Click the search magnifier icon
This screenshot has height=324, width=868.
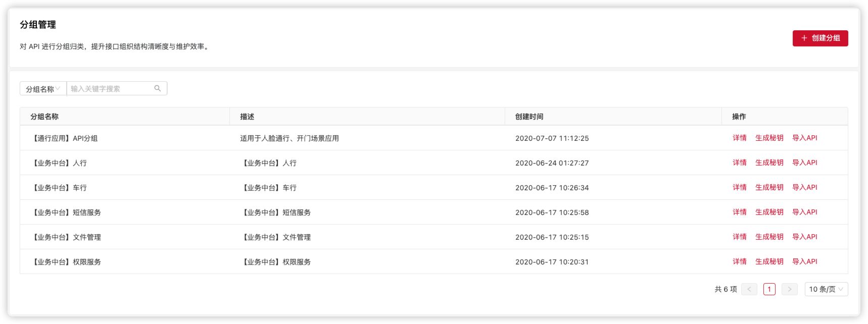point(158,88)
